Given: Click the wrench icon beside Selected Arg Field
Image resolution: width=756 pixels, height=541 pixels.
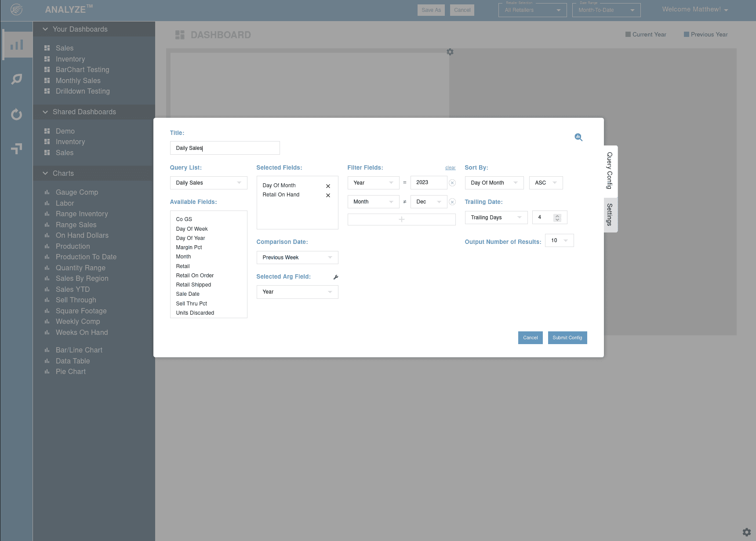Looking at the screenshot, I should pos(336,277).
